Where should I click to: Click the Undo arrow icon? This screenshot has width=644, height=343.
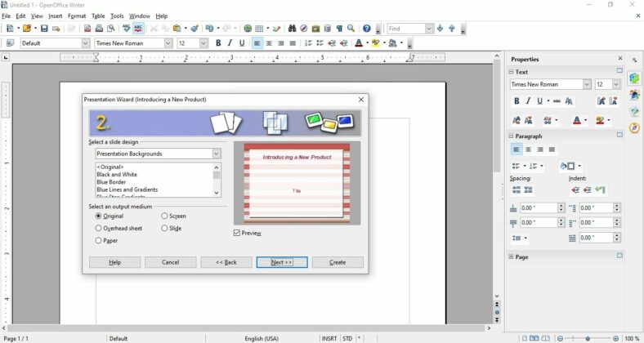click(x=209, y=29)
